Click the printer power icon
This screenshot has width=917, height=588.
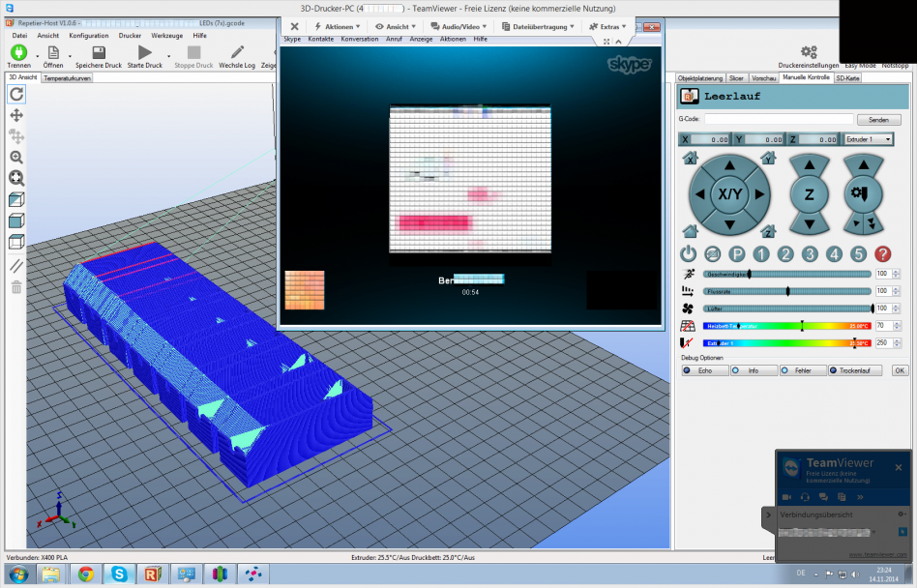(689, 254)
